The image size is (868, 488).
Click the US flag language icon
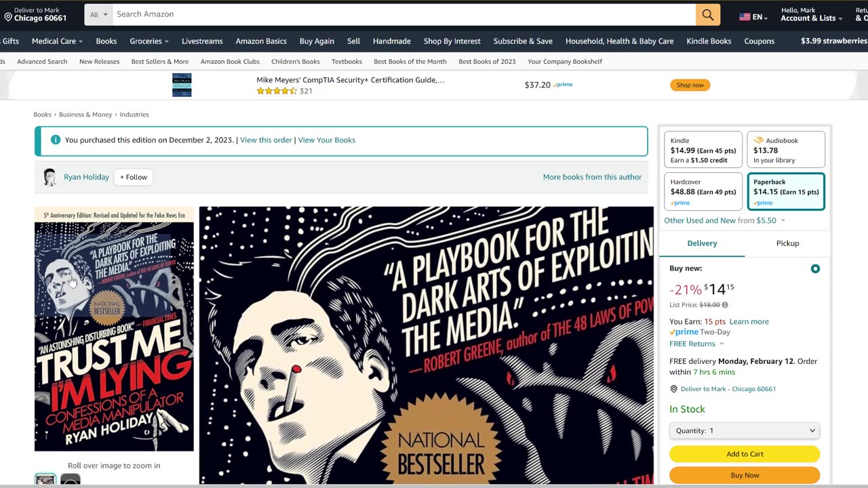coord(745,17)
